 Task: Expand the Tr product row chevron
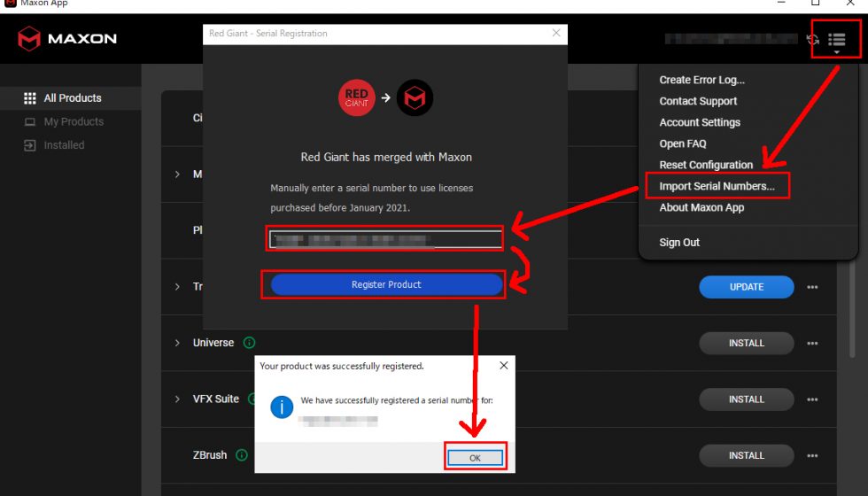(177, 287)
